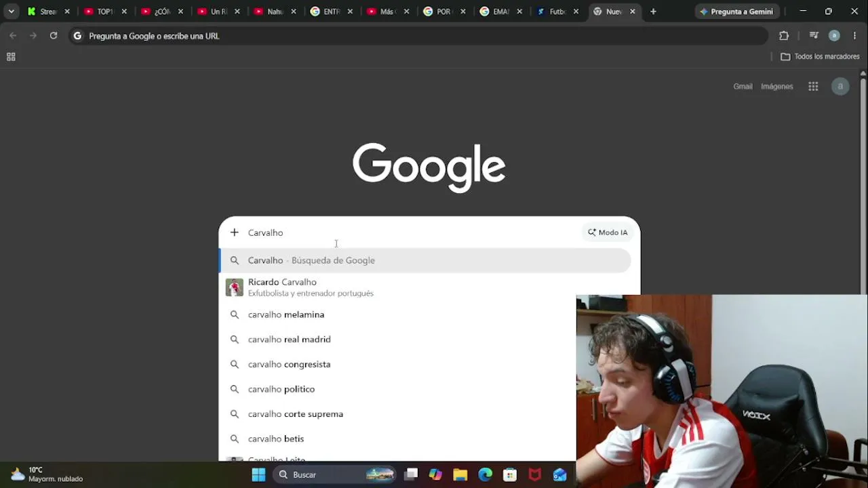Reload the current page
The image size is (868, 488).
(x=54, y=36)
